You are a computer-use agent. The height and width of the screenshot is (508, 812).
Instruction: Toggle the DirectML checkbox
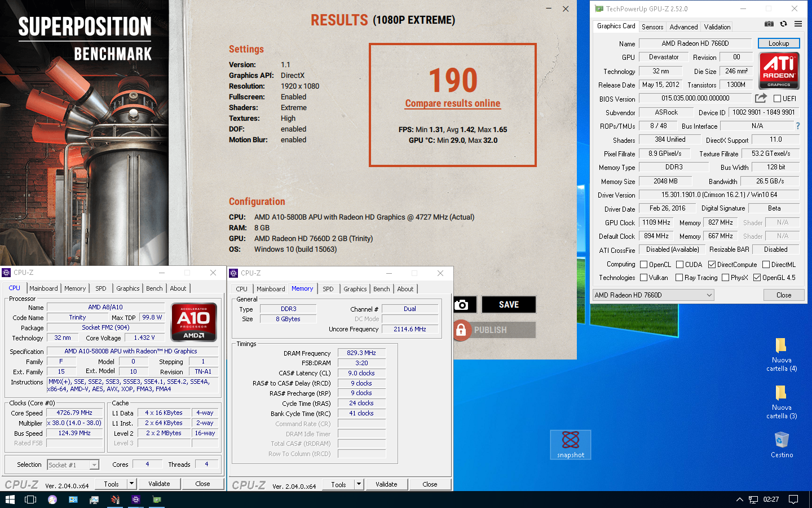[x=766, y=264]
